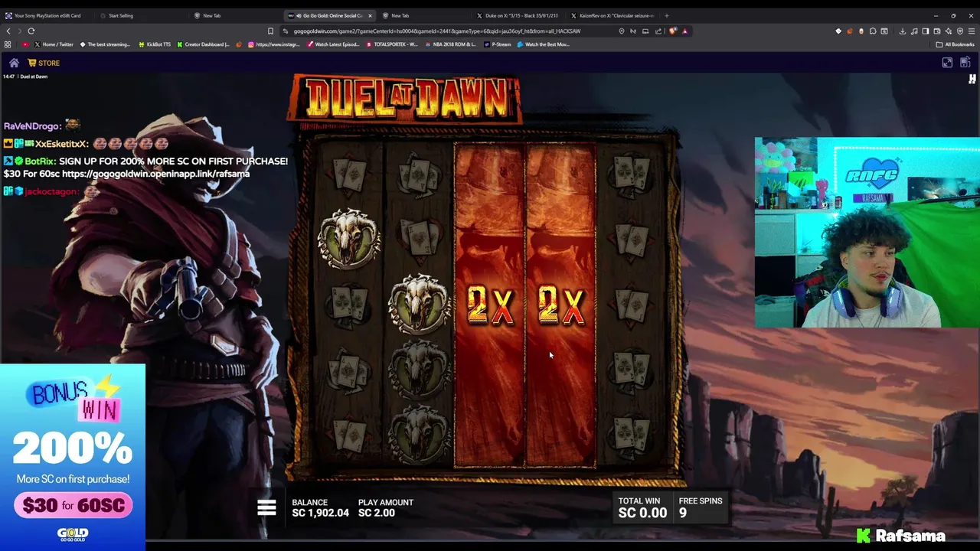This screenshot has height=551, width=980.
Task: Click the browser forward arrow
Action: [19, 31]
